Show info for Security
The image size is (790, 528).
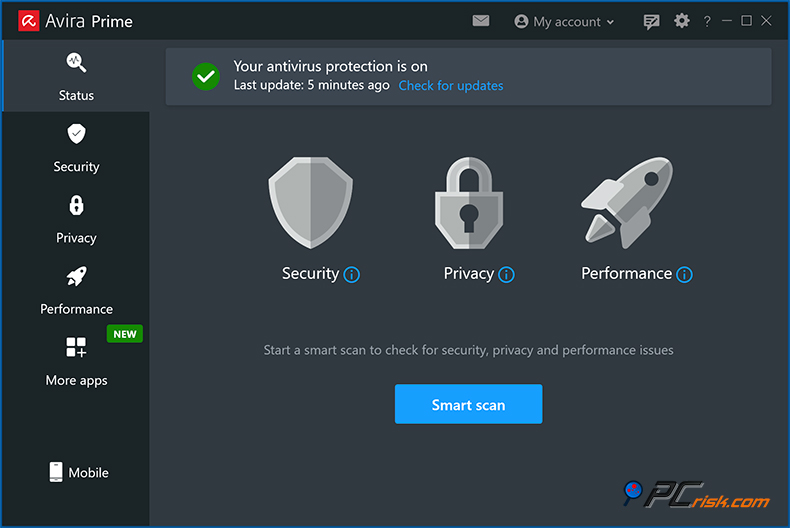pyautogui.click(x=351, y=275)
